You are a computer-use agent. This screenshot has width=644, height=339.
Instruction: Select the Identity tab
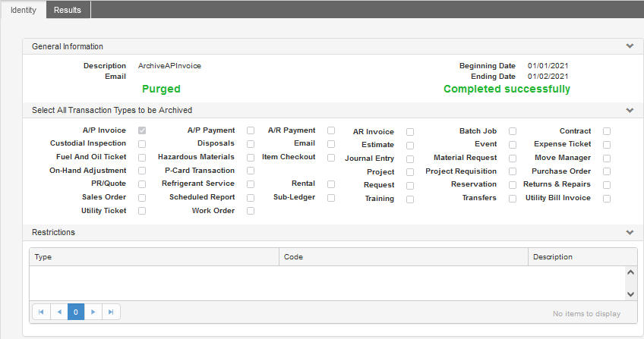tap(23, 9)
